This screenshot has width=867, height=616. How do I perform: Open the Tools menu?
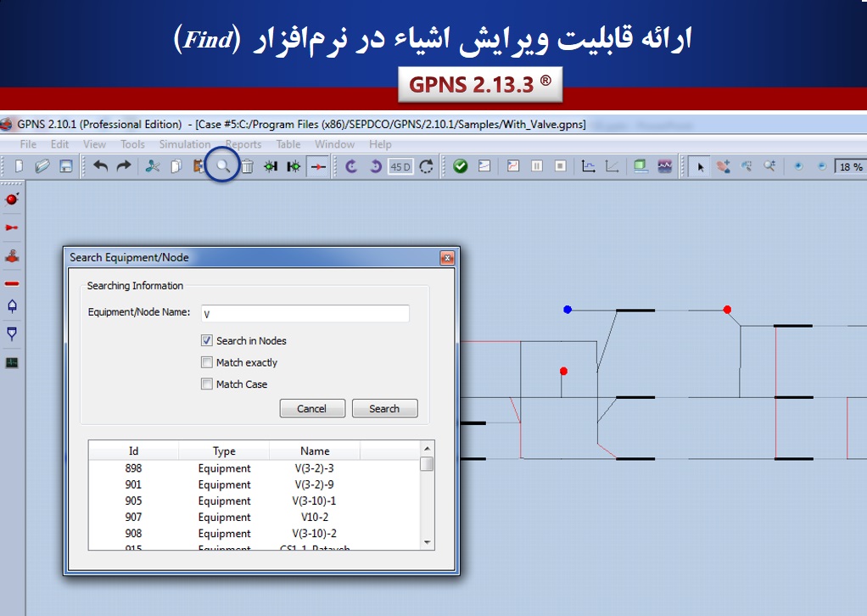point(132,144)
